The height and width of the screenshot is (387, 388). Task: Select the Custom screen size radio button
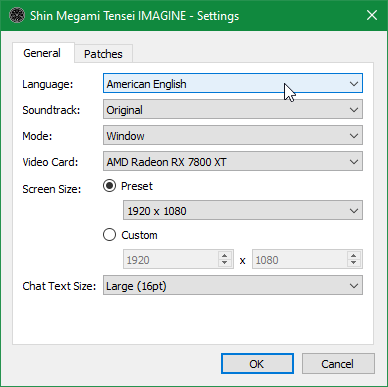click(109, 235)
